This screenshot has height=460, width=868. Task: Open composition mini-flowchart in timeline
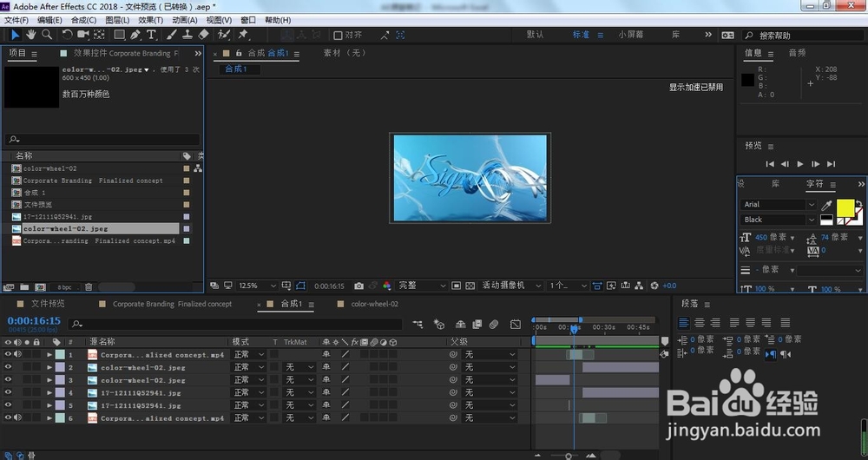pyautogui.click(x=418, y=325)
